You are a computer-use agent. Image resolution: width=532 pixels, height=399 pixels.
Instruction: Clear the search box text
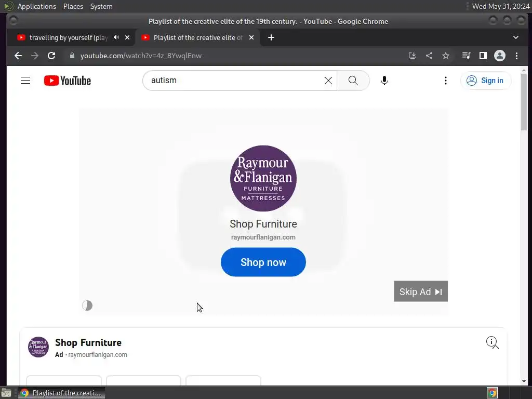coord(328,81)
